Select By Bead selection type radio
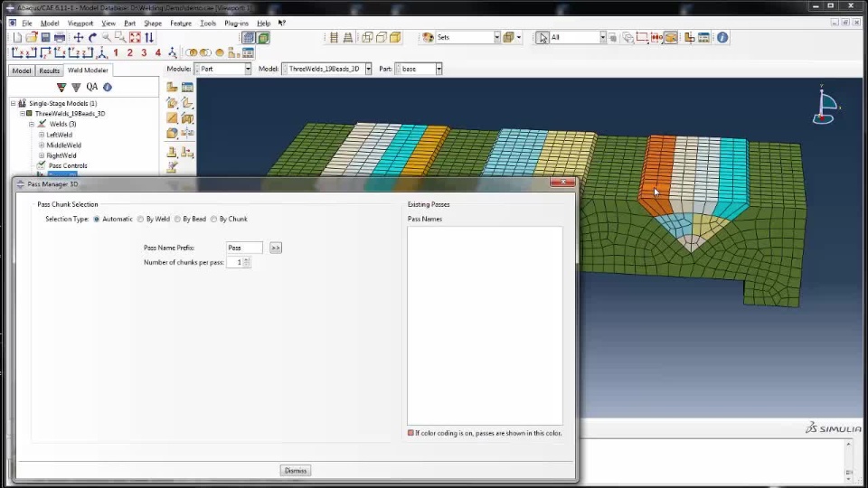Viewport: 868px width, 488px height. coord(178,219)
